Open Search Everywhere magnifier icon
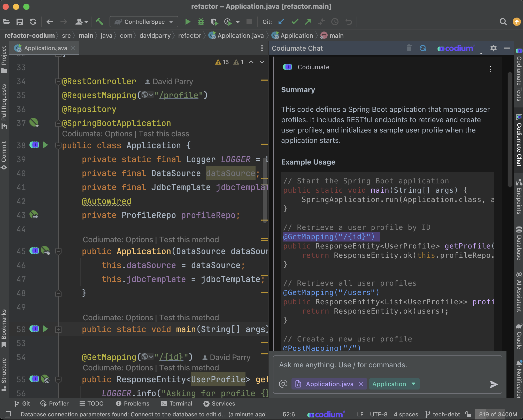Screen dimensions: 523x420 503,22
